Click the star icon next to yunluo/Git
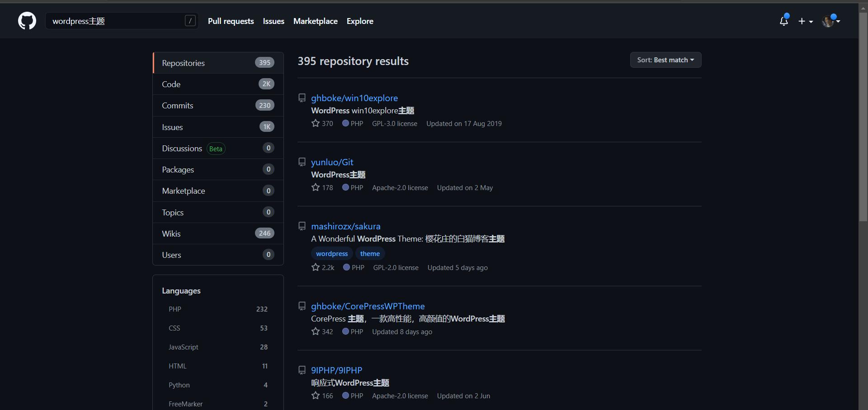Viewport: 868px width, 410px height. 315,187
